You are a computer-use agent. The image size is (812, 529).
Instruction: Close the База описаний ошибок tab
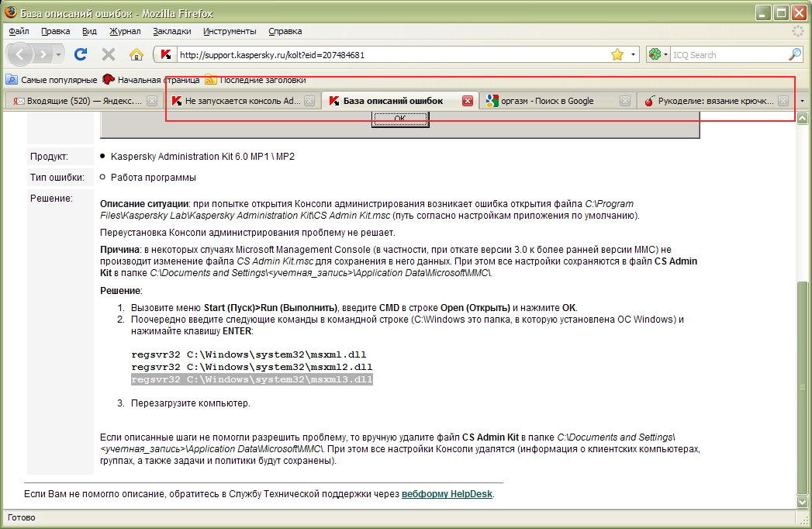468,101
